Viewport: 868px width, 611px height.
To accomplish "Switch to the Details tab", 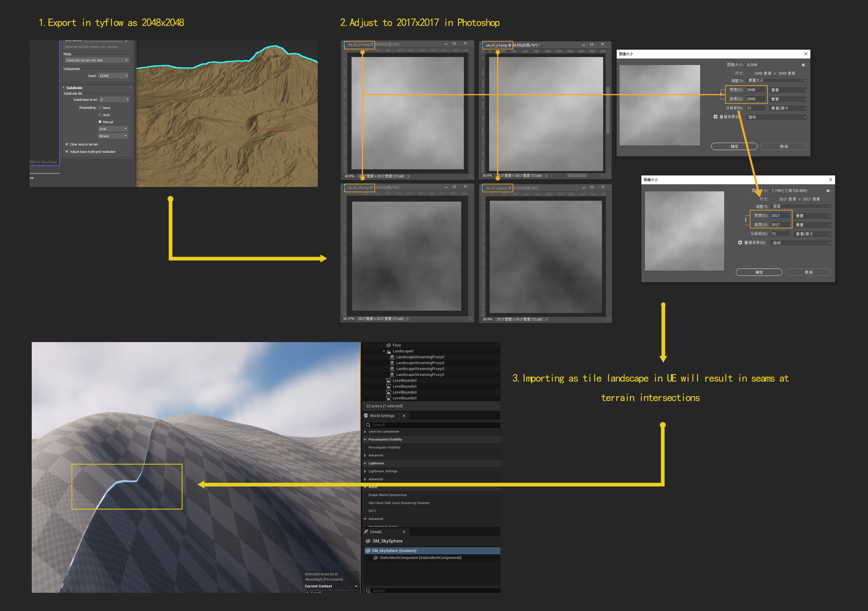I will tap(386, 532).
